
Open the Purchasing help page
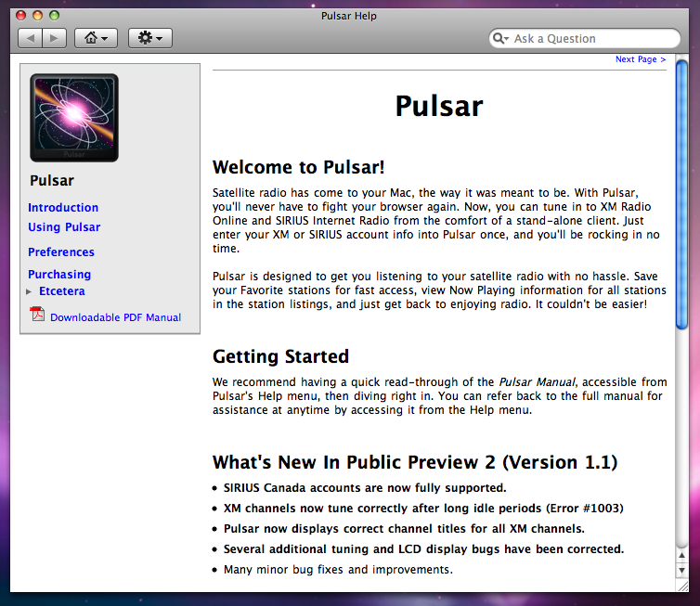click(x=59, y=275)
